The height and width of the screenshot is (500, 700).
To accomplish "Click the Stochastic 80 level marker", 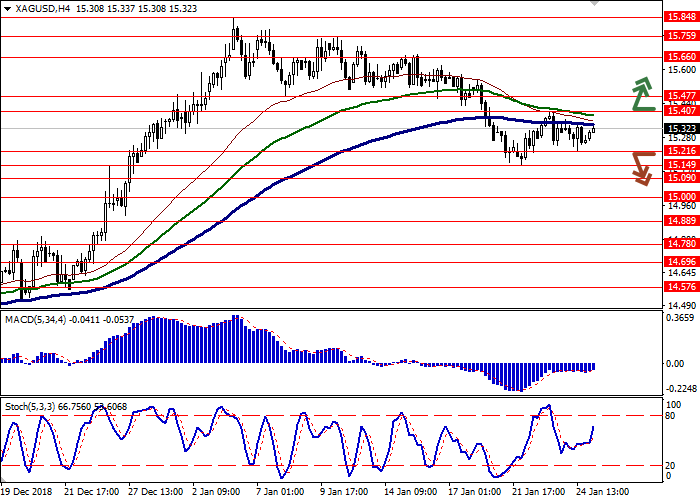I will tap(674, 415).
